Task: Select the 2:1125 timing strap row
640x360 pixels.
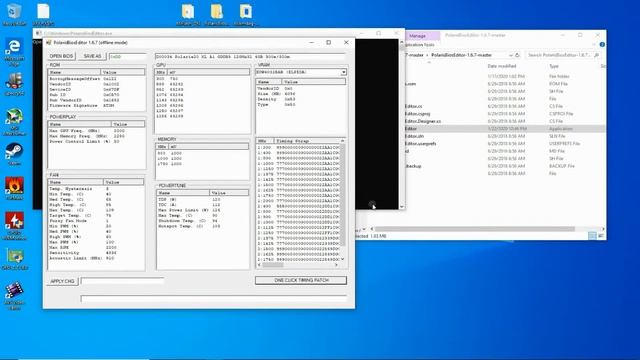Action: coord(298,227)
